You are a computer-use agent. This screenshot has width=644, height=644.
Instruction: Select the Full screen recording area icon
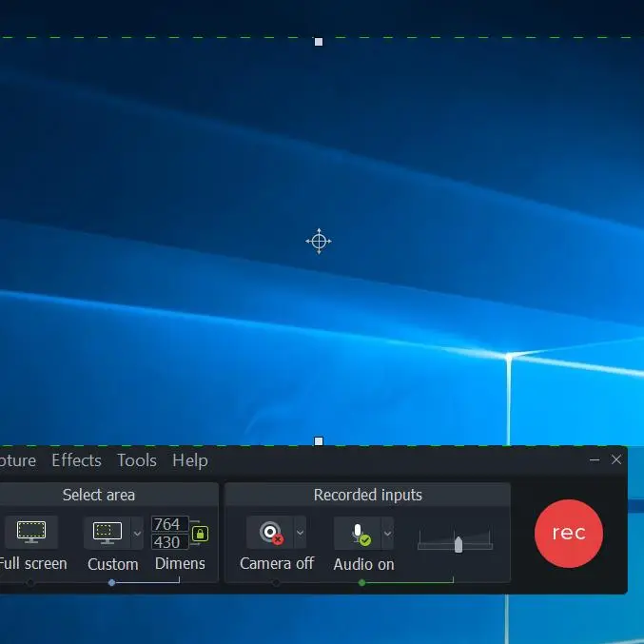(31, 533)
